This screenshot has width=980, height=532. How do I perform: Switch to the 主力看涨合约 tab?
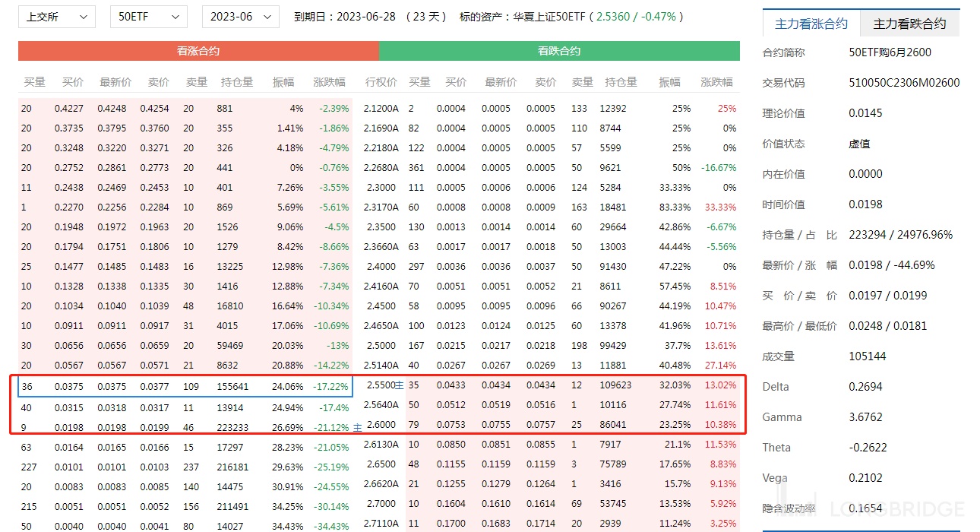tap(811, 24)
